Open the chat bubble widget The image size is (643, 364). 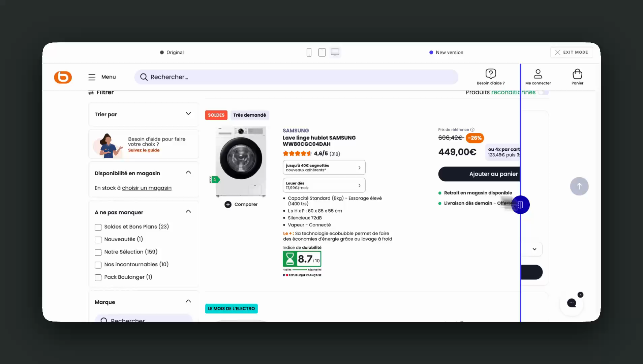[572, 303]
